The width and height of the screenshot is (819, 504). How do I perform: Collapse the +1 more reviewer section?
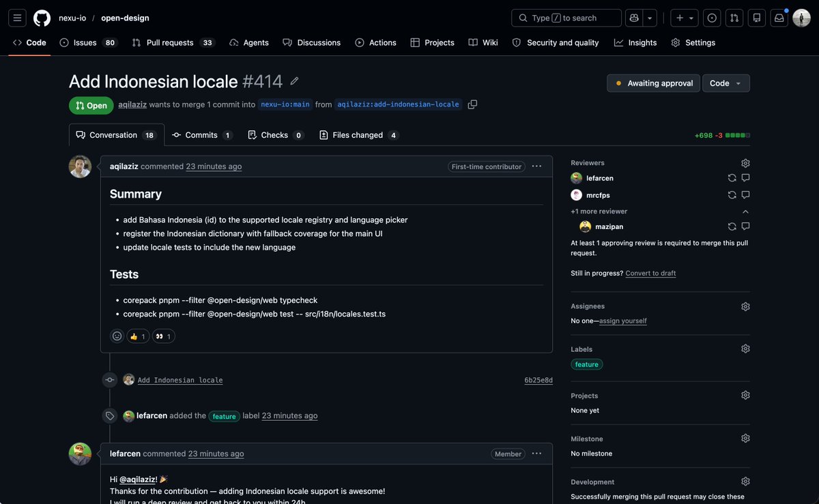(745, 211)
